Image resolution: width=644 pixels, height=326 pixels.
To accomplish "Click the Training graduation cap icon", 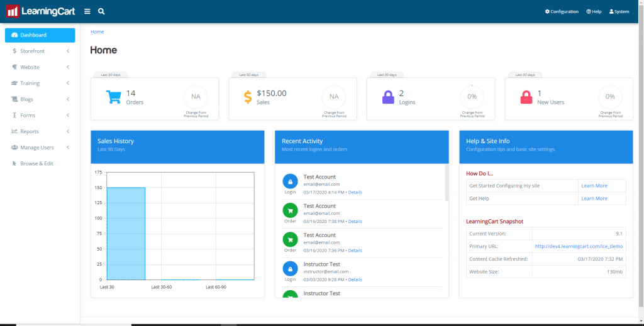I will (14, 83).
